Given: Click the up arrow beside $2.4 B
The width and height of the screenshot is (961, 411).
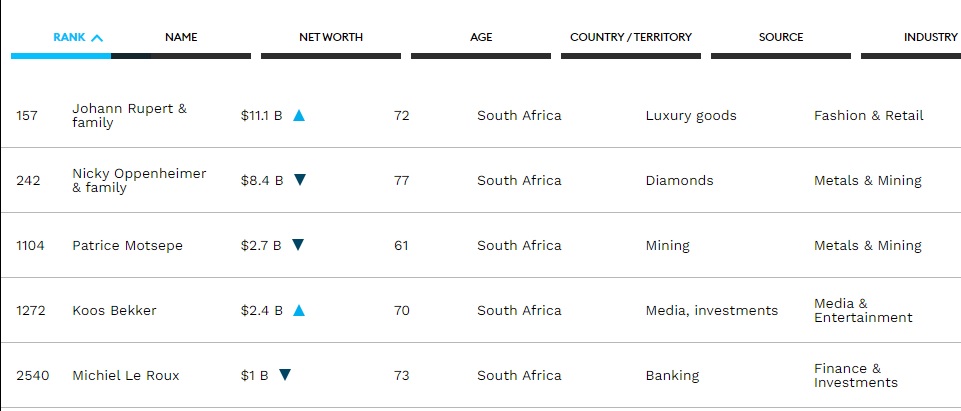Looking at the screenshot, I should coord(298,310).
